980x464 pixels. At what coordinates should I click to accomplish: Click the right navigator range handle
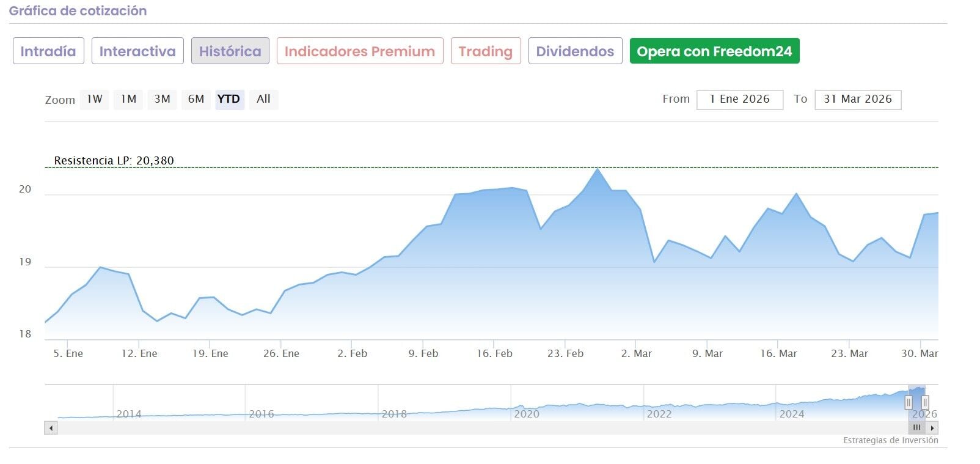coord(925,402)
